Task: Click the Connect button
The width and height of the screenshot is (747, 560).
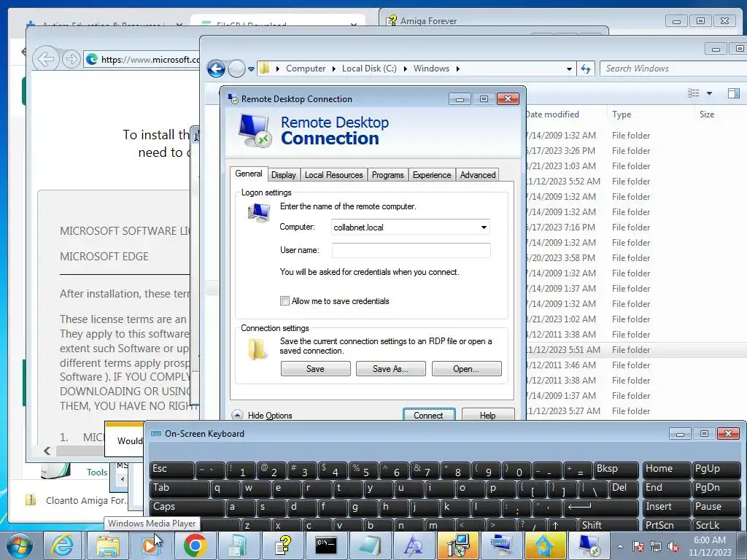Action: (429, 415)
